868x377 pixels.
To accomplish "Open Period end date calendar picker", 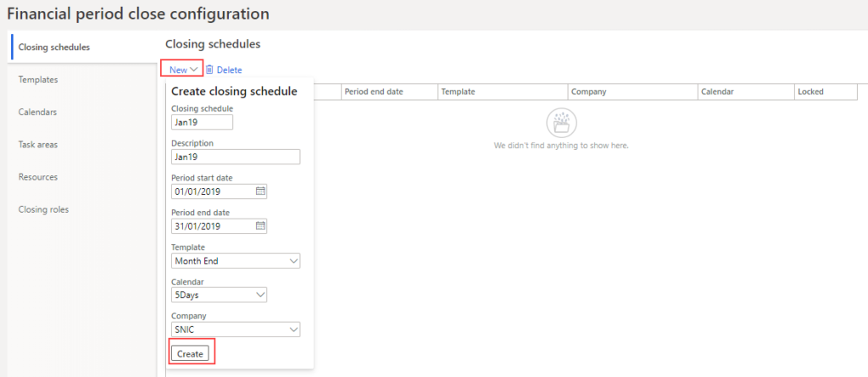I will coord(260,226).
